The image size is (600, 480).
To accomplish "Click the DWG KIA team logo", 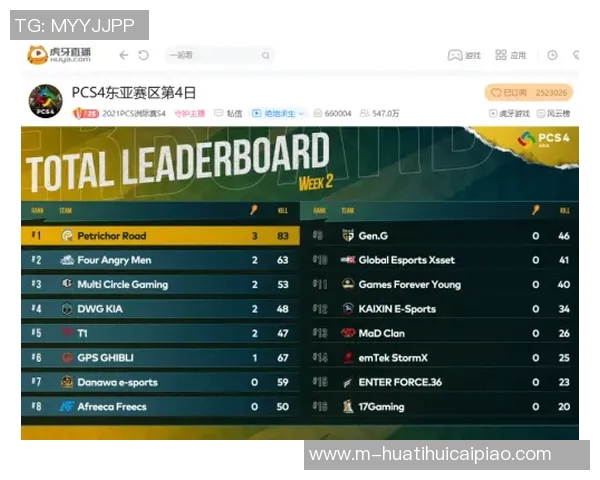I will [x=67, y=309].
